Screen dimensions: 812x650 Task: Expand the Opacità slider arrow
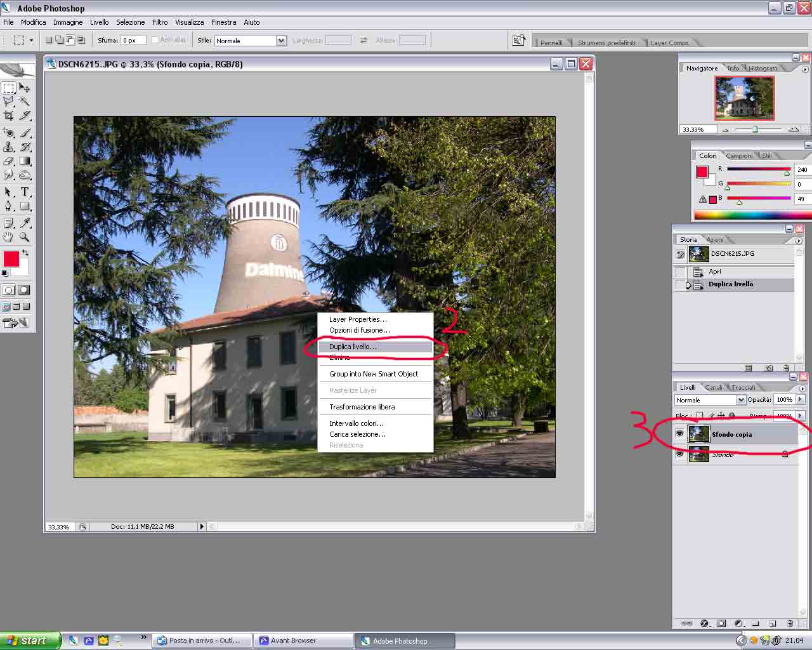801,399
